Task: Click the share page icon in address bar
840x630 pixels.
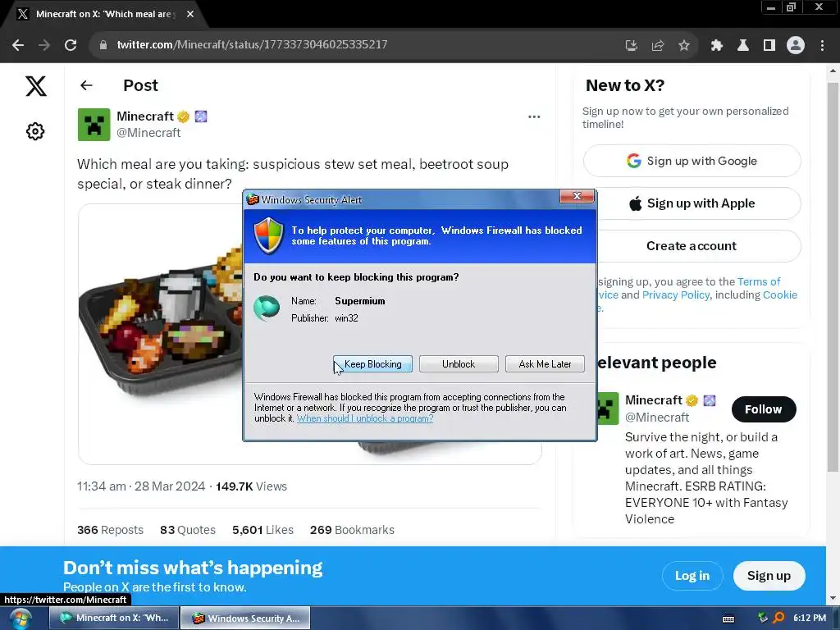Action: (658, 46)
